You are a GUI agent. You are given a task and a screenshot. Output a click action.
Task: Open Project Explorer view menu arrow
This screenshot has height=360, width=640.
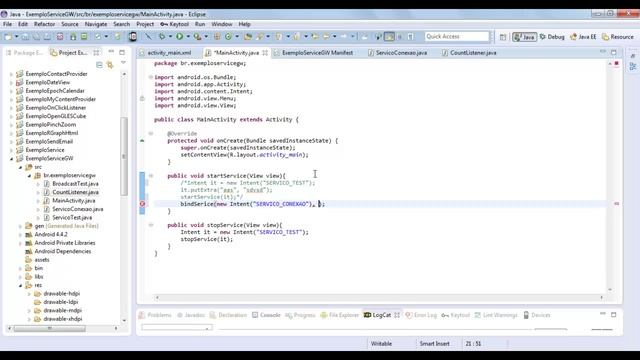123,63
